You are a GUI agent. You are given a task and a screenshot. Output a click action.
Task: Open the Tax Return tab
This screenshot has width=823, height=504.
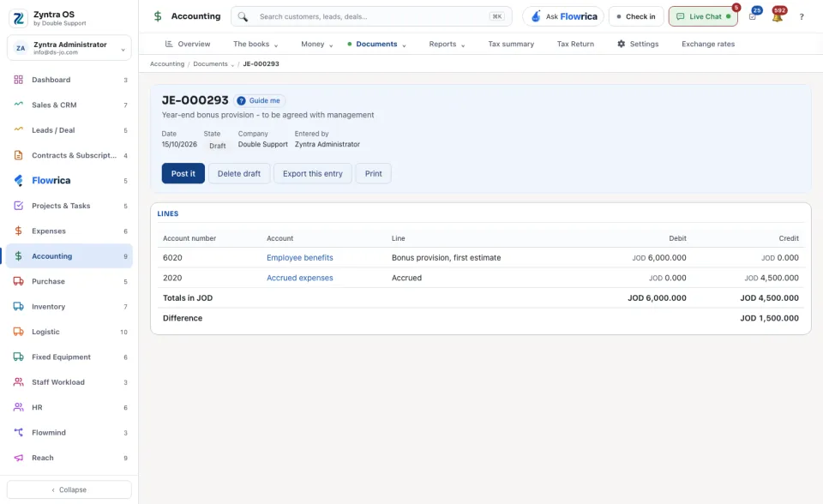575,44
